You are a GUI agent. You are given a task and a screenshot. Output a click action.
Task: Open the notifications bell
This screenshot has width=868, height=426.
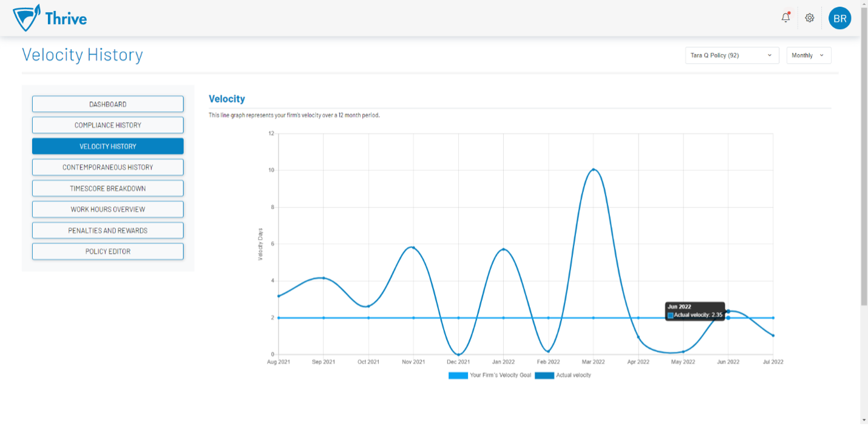[x=785, y=18]
